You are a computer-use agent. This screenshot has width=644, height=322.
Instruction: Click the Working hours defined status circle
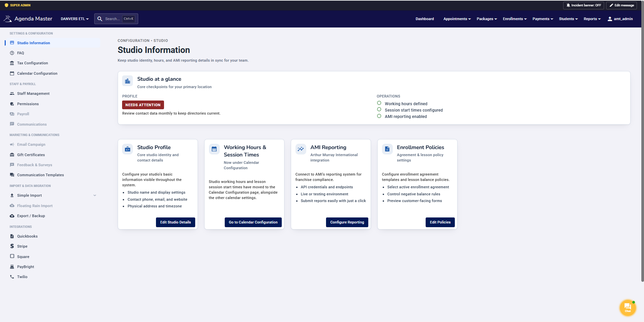click(379, 103)
